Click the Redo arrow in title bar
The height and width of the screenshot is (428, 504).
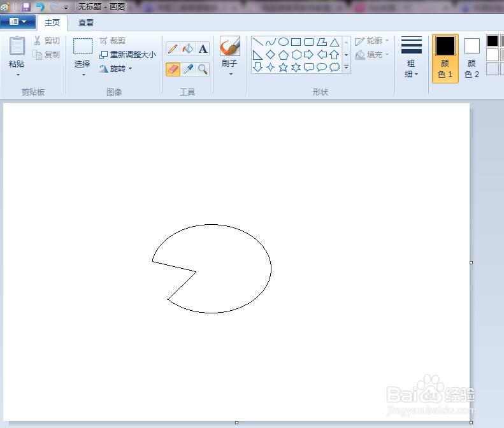coord(54,7)
